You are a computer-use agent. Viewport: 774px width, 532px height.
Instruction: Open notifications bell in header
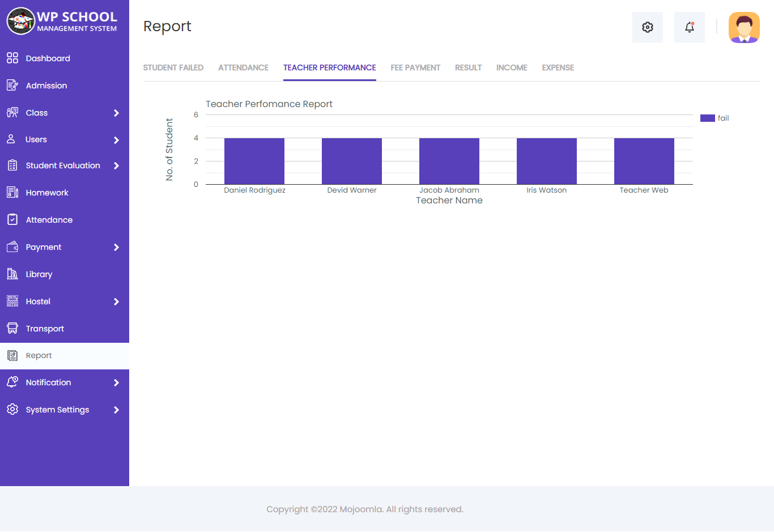pos(690,27)
